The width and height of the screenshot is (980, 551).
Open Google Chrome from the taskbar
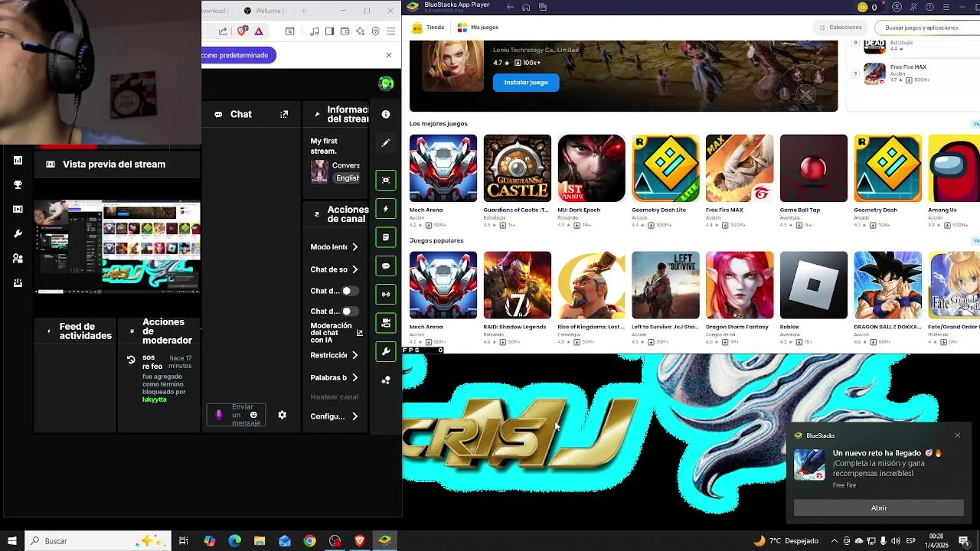click(x=309, y=541)
